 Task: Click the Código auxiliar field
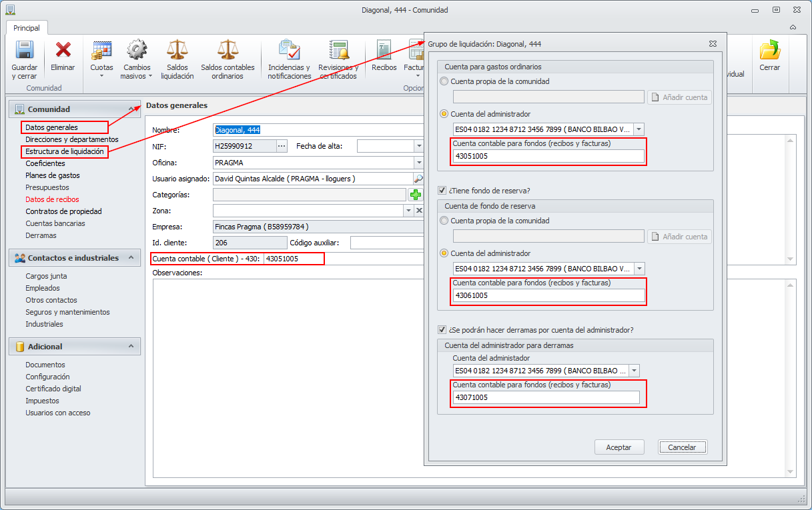[387, 243]
